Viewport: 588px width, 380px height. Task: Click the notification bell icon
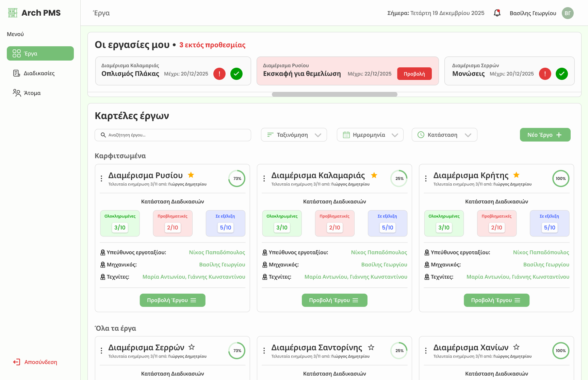(497, 13)
